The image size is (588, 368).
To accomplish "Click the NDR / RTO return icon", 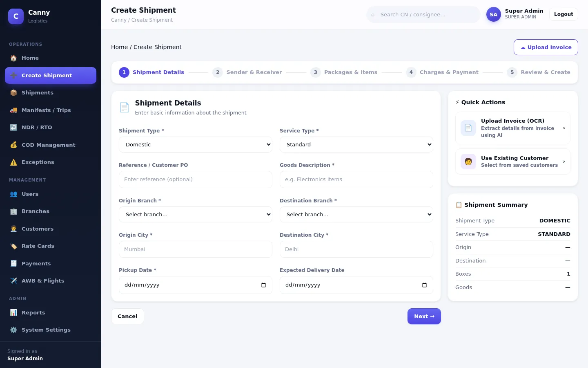I will tap(13, 128).
